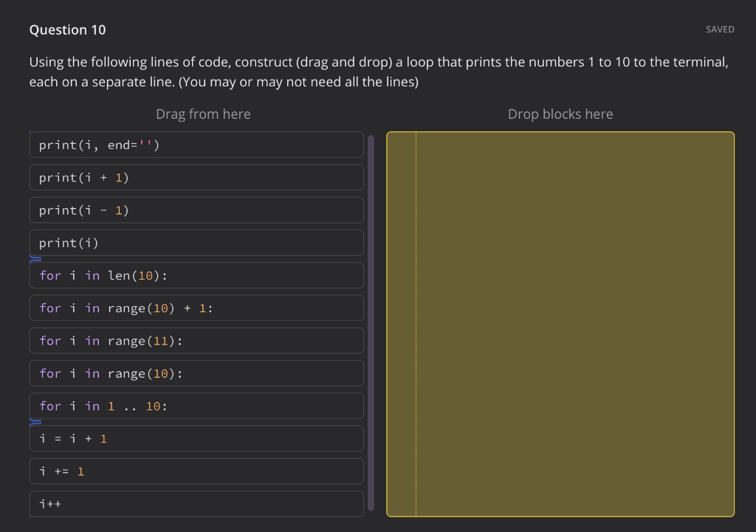The width and height of the screenshot is (756, 532).
Task: Click the SAVED status indicator
Action: 720,30
